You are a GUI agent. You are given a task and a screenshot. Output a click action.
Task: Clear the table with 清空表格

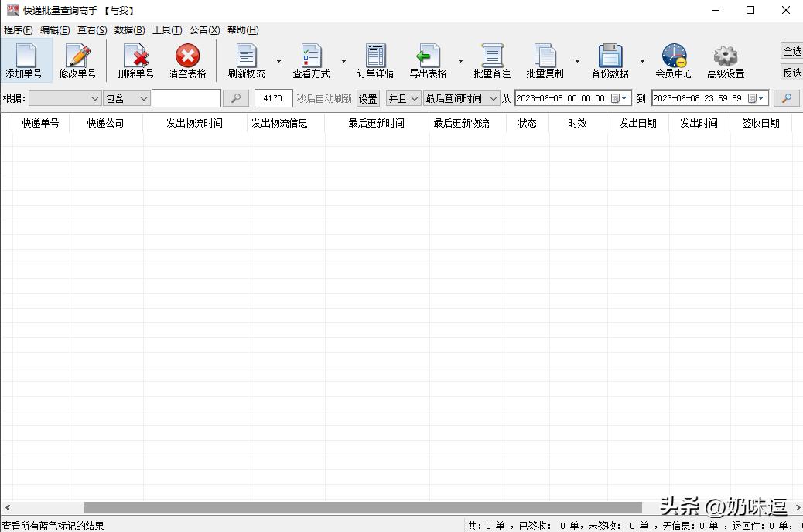(x=187, y=61)
